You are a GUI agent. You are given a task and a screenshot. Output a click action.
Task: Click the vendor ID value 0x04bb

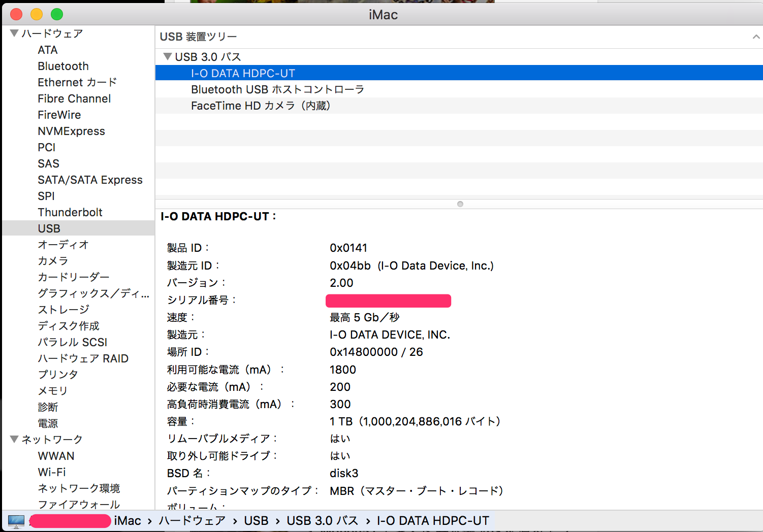coord(351,265)
